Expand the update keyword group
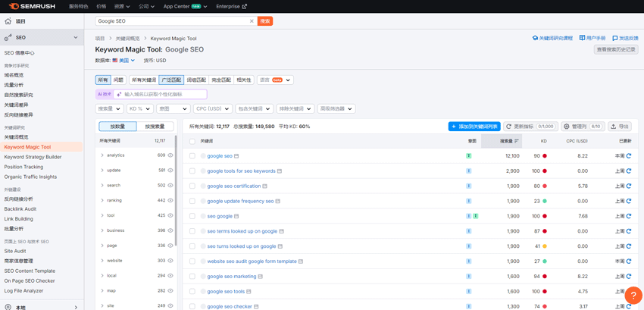644x310 pixels. 102,171
